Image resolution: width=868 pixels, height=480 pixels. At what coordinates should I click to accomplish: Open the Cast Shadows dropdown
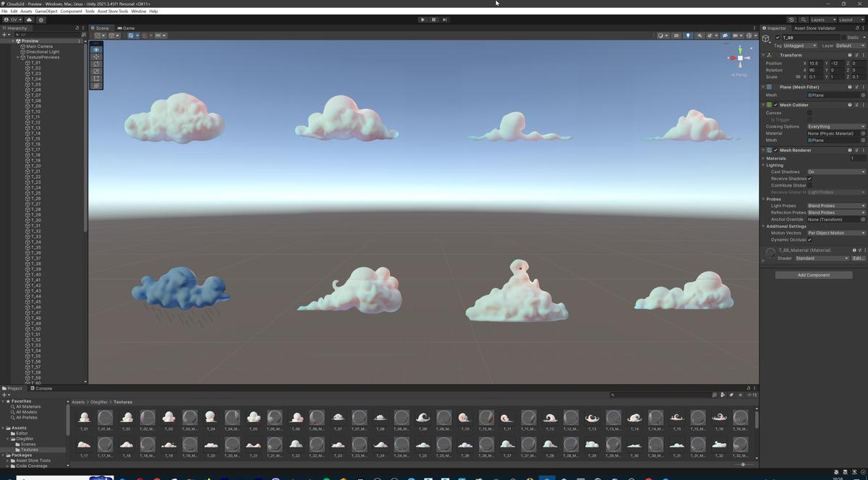[835, 172]
